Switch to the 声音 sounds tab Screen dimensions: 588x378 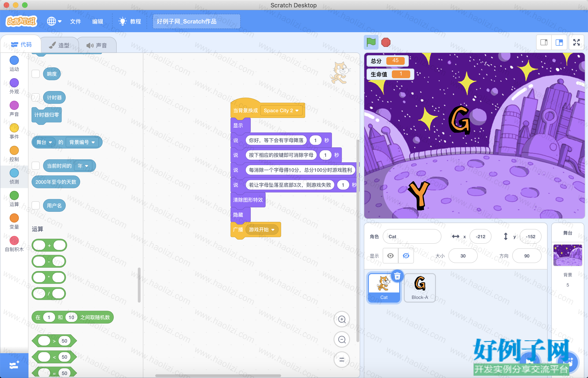coord(97,45)
